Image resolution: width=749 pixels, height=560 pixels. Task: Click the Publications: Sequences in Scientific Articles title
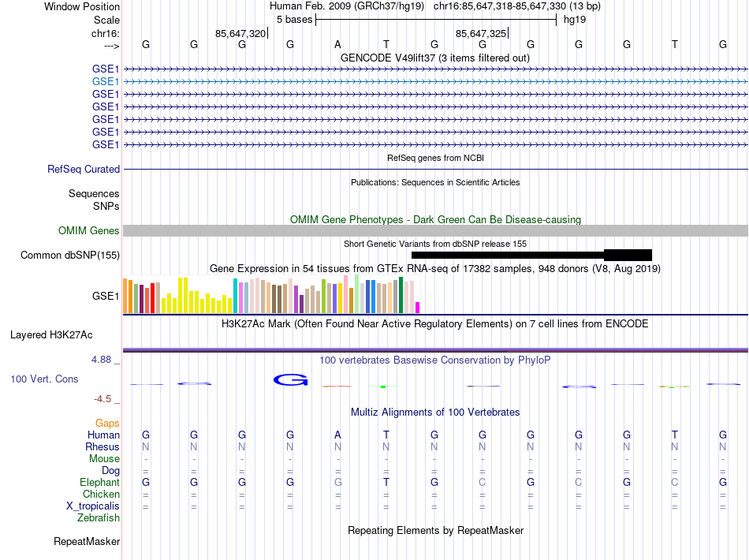click(x=435, y=182)
